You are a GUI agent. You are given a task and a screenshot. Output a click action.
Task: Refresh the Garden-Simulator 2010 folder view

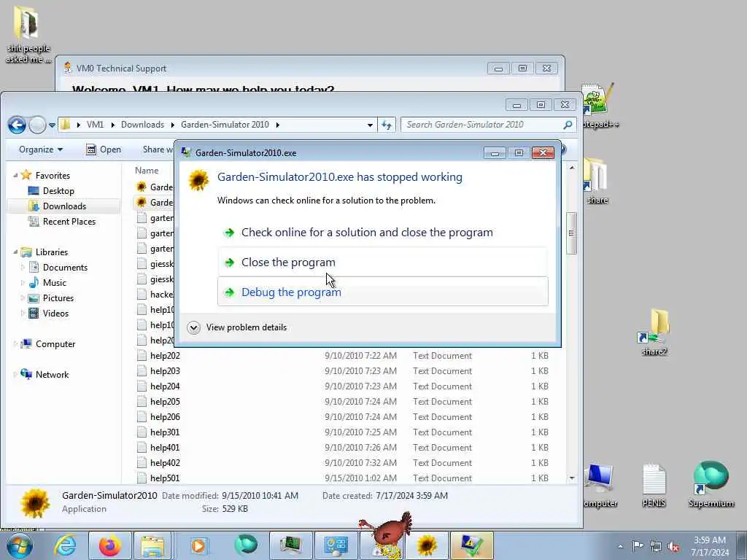[x=387, y=125]
